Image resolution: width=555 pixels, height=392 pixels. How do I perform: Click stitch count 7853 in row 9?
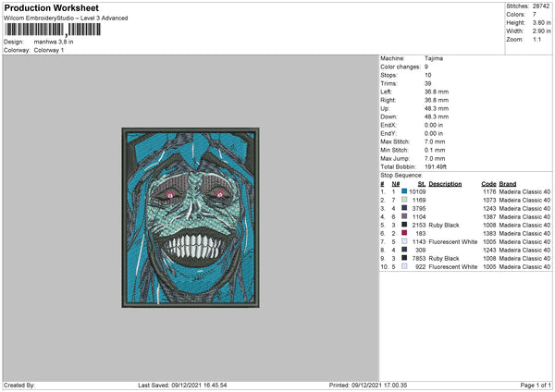click(x=419, y=258)
